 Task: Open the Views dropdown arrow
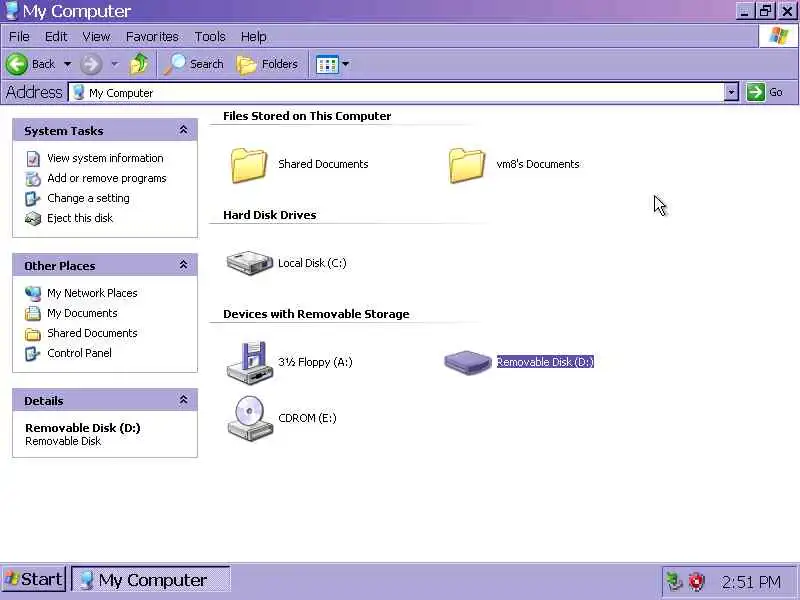[346, 64]
